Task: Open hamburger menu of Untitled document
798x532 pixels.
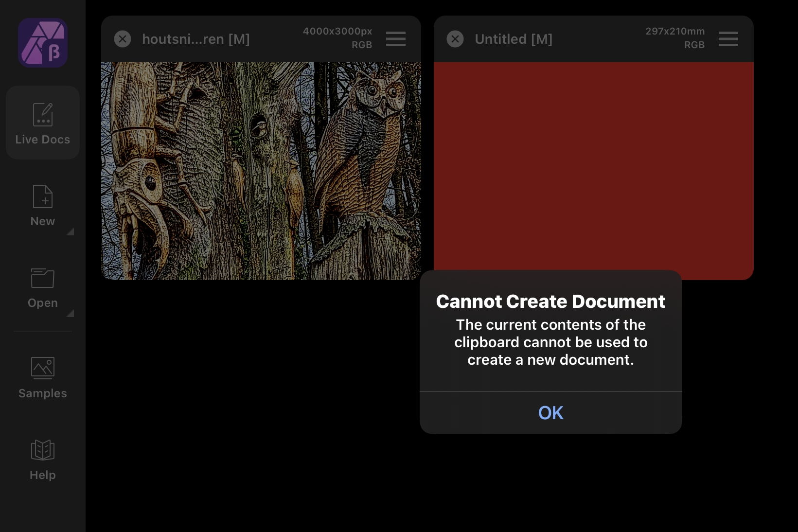Action: click(728, 39)
